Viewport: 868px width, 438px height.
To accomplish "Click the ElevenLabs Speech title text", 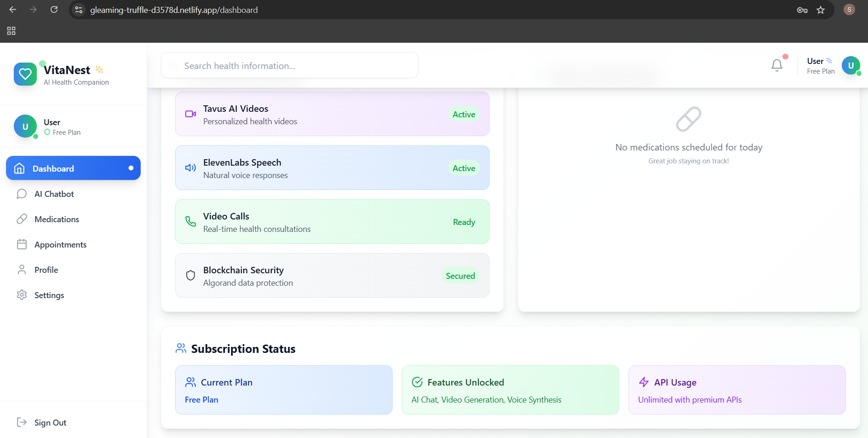I will click(242, 162).
